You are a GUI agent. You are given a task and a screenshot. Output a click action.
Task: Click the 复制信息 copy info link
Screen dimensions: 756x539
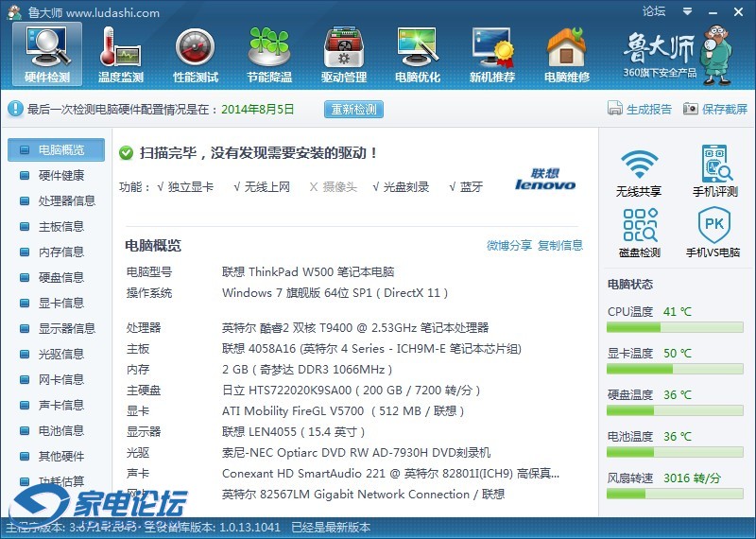tap(560, 246)
